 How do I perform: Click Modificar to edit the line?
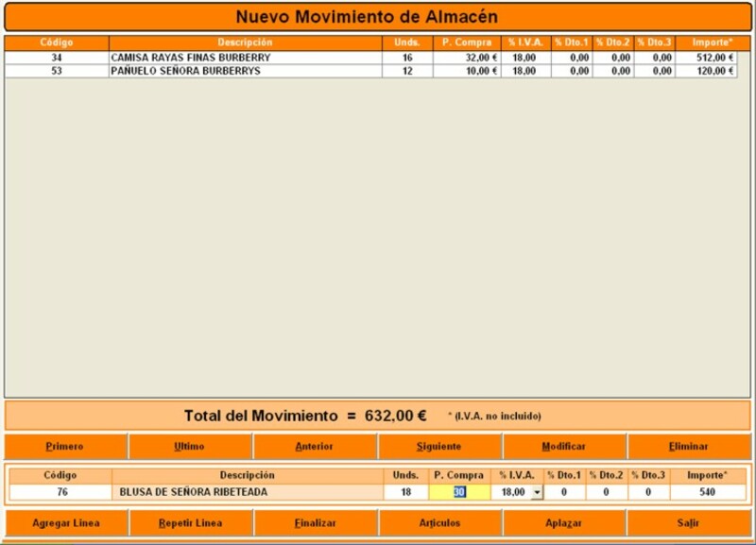pyautogui.click(x=564, y=447)
